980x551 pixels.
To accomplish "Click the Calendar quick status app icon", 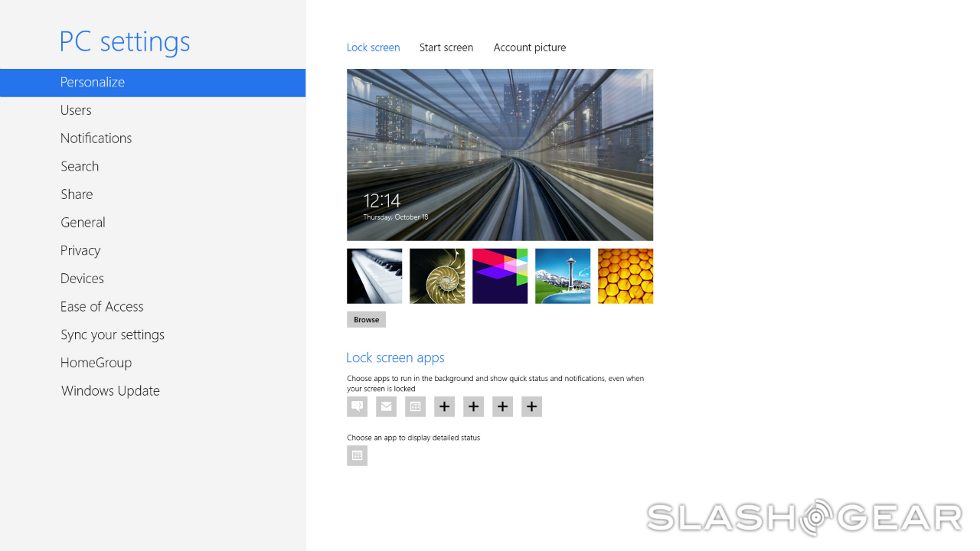I will 415,406.
